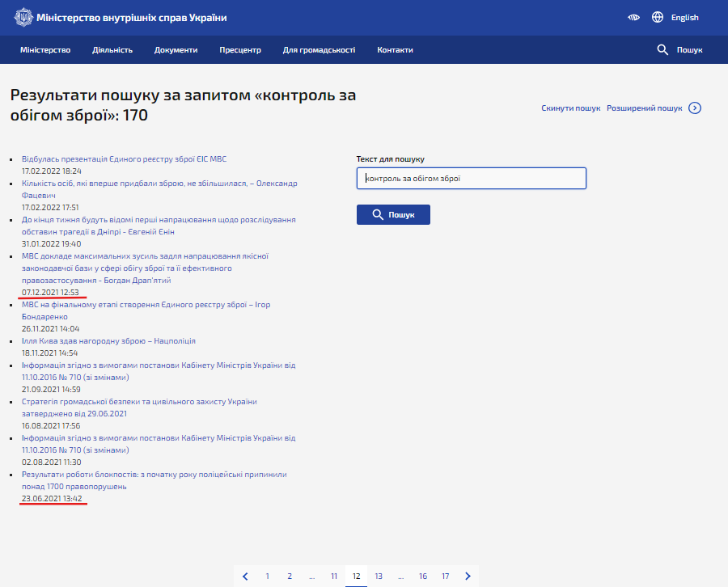Go to pagination page 16
Screen dimensions: 728x587
click(x=423, y=576)
